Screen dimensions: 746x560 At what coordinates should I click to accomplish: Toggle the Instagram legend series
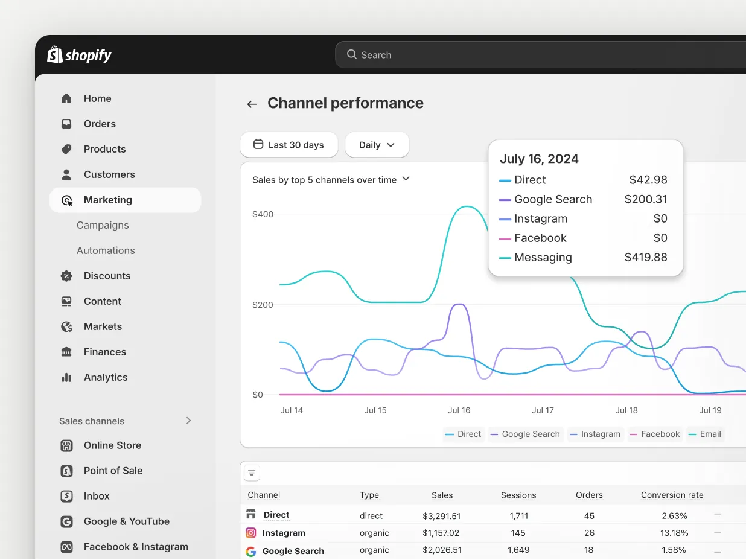pos(596,434)
